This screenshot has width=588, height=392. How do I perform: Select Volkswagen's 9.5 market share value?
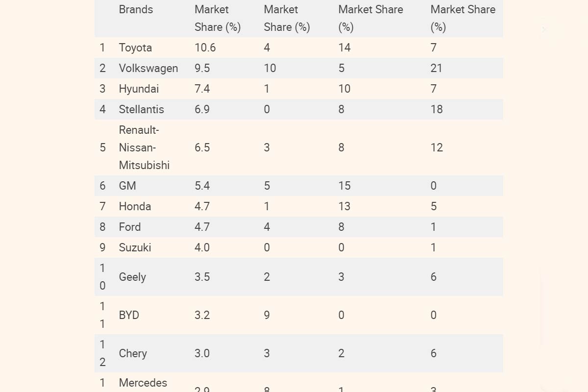pyautogui.click(x=202, y=69)
